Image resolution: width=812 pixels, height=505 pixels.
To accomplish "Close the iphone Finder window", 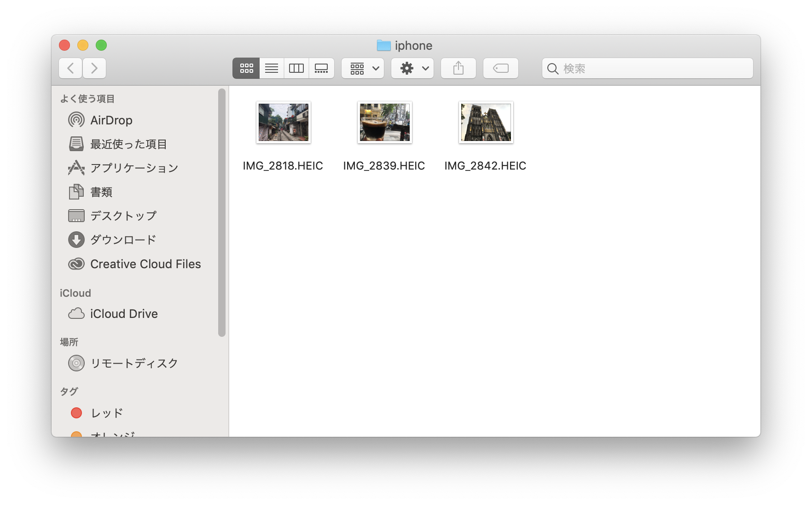I will point(64,45).
